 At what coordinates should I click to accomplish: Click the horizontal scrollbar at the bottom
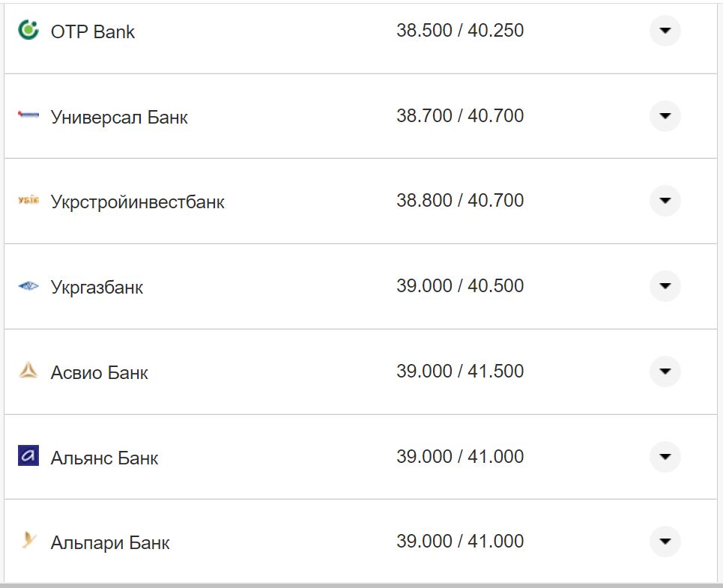[361, 584]
